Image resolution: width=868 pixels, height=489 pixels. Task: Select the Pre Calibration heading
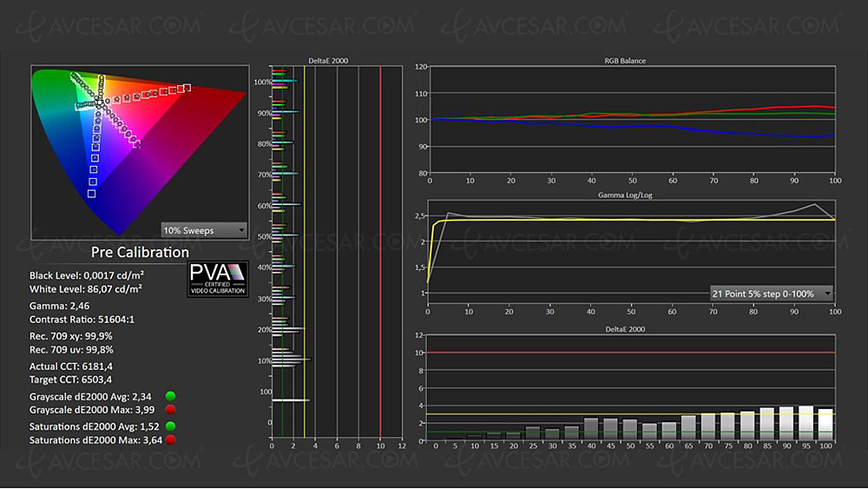140,253
